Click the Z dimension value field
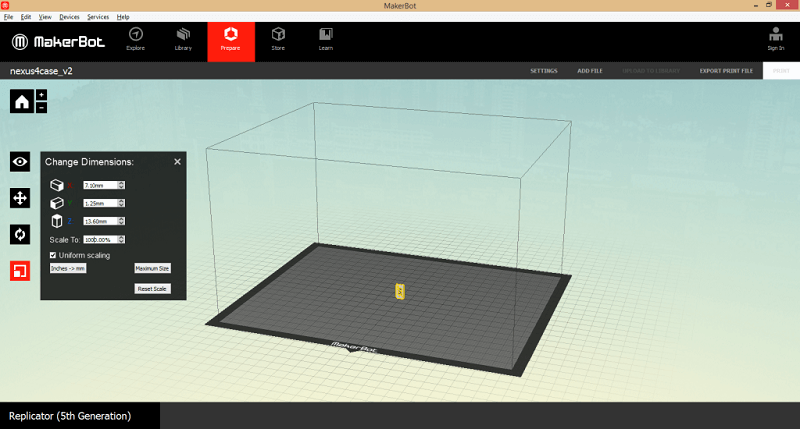The height and width of the screenshot is (429, 800). point(101,221)
